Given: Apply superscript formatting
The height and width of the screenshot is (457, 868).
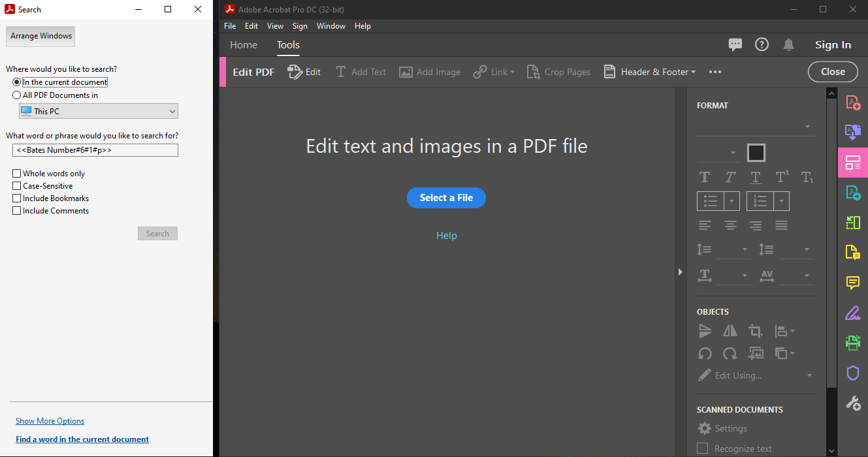Looking at the screenshot, I should click(x=782, y=177).
